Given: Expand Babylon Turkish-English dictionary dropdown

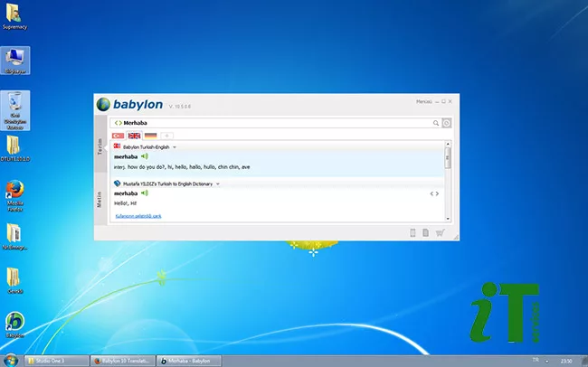Looking at the screenshot, I should [175, 146].
